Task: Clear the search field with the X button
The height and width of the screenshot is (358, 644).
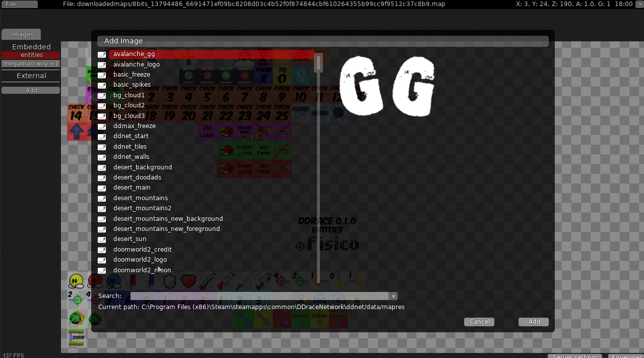Action: [394, 296]
